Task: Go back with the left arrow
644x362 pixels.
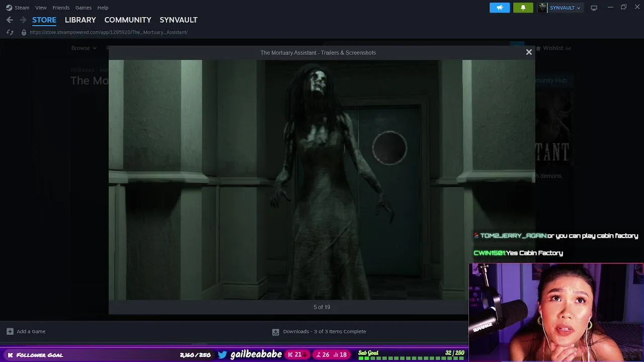Action: [10, 20]
